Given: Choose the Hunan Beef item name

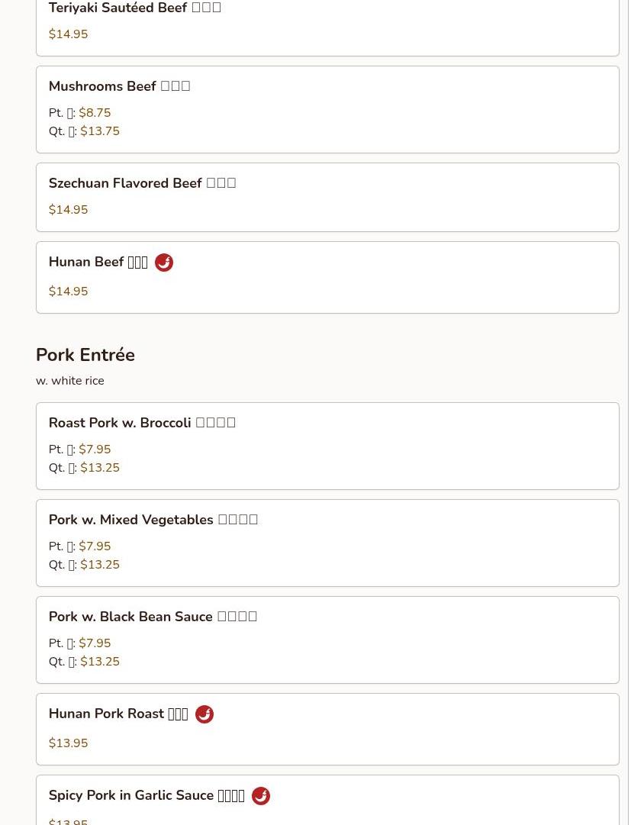Looking at the screenshot, I should click(98, 262).
